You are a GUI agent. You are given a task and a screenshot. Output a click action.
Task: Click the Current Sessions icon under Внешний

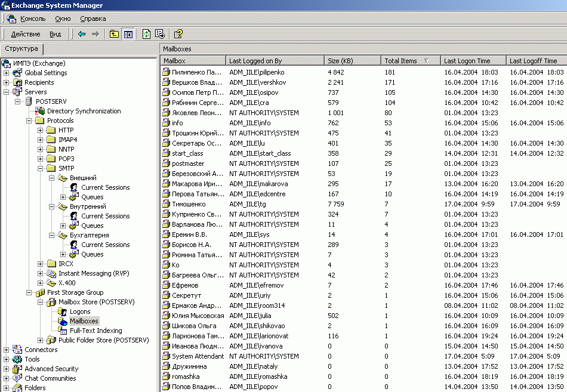[x=74, y=187]
